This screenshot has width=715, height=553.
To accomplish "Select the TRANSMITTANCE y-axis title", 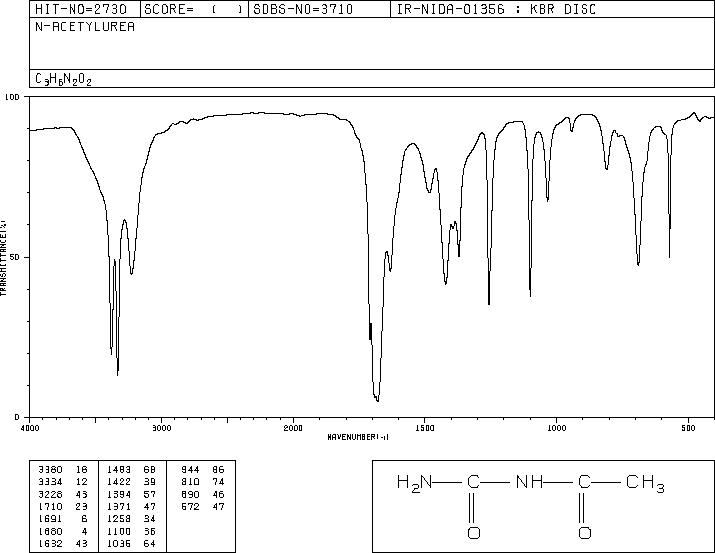I will pyautogui.click(x=3, y=258).
